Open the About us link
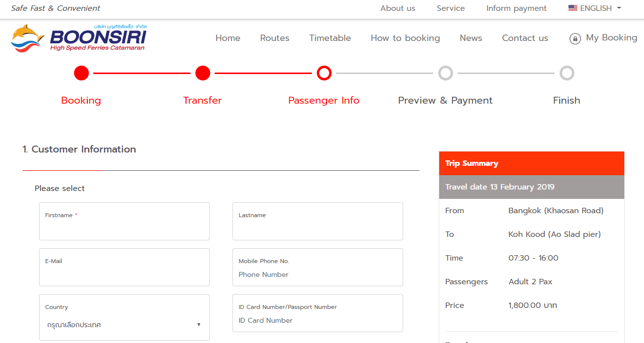Image resolution: width=644 pixels, height=343 pixels. click(x=397, y=8)
